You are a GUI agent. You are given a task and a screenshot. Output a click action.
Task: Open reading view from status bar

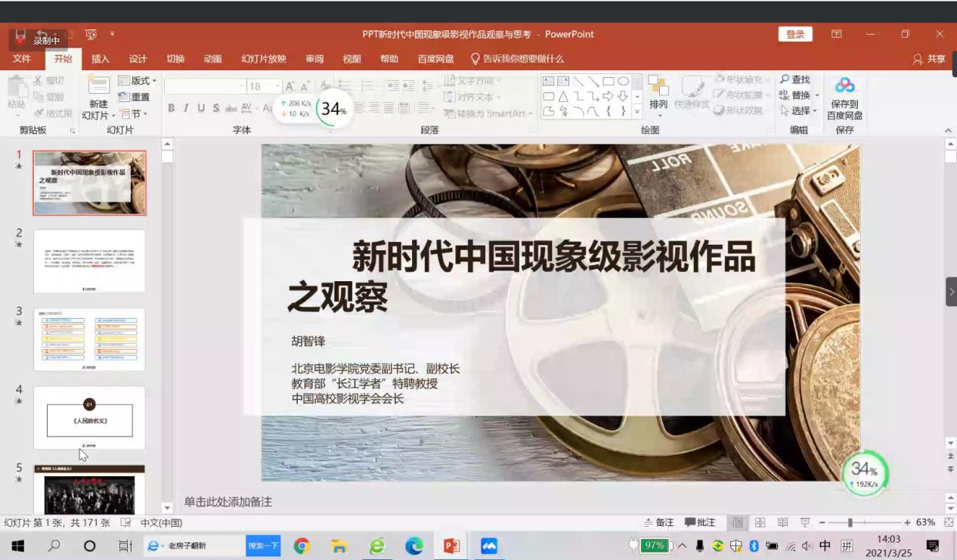coord(782,522)
